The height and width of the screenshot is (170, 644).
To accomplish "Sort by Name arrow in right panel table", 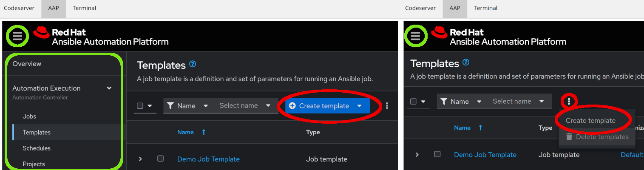I will click(480, 127).
